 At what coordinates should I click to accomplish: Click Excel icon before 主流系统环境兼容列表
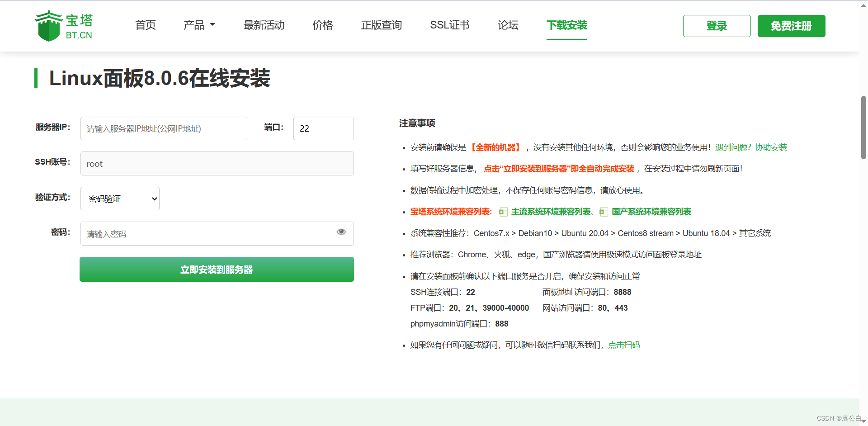(503, 212)
